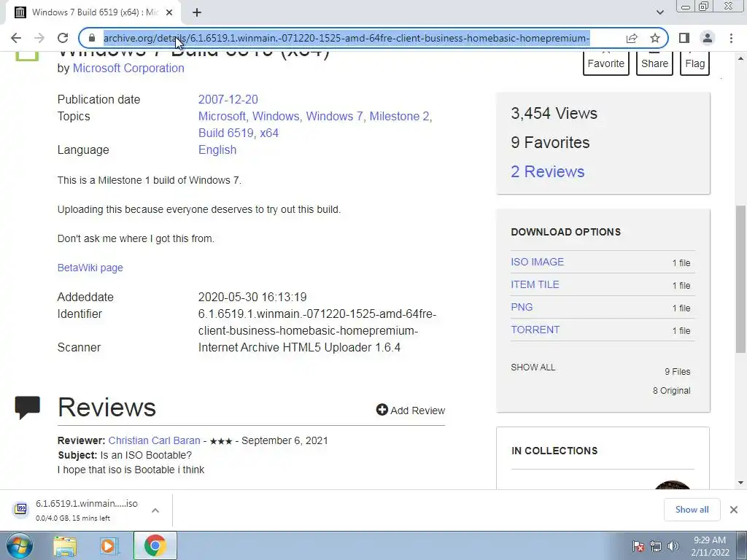Reload the archive.org page

(63, 38)
